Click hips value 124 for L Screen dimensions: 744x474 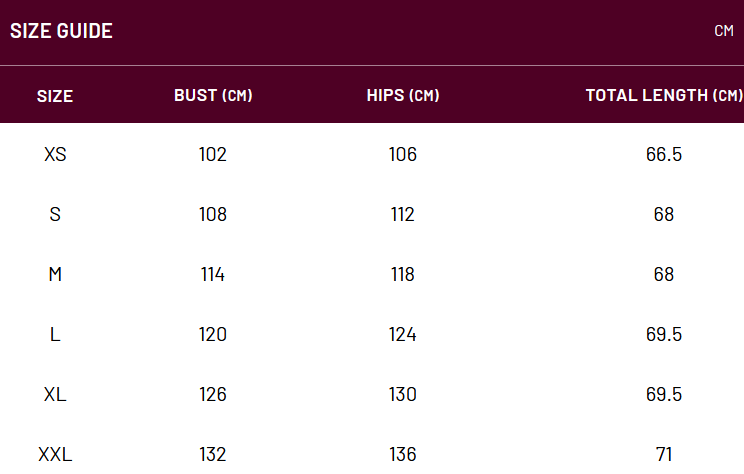pyautogui.click(x=402, y=335)
